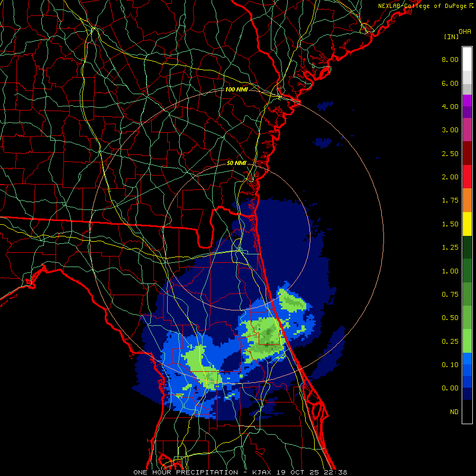The height and width of the screenshot is (476, 476).
Task: Click the ND legend label
Action: [x=454, y=412]
